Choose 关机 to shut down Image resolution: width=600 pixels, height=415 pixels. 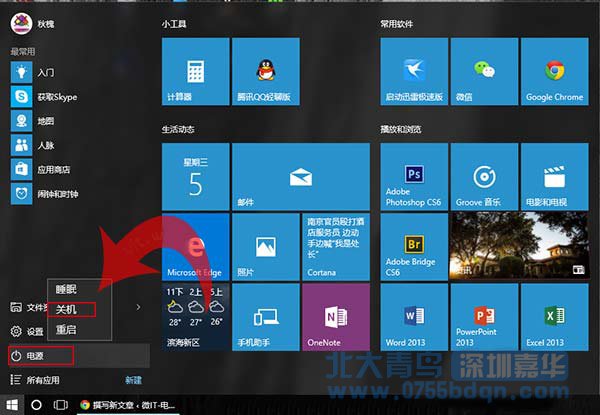66,309
